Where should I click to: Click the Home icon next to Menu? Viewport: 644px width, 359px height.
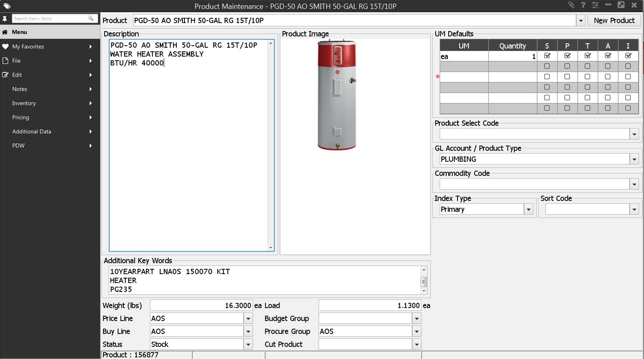point(5,32)
